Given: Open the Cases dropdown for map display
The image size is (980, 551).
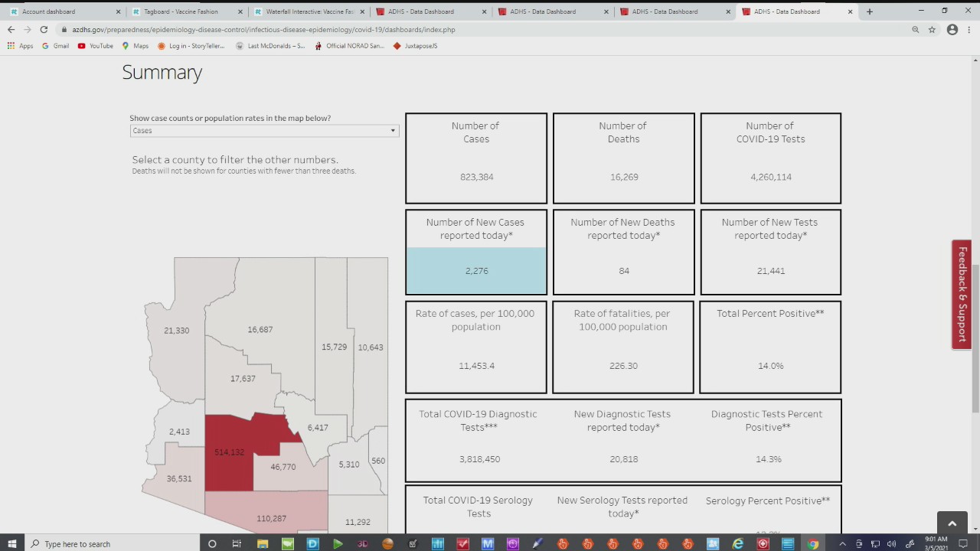Looking at the screenshot, I should (264, 131).
